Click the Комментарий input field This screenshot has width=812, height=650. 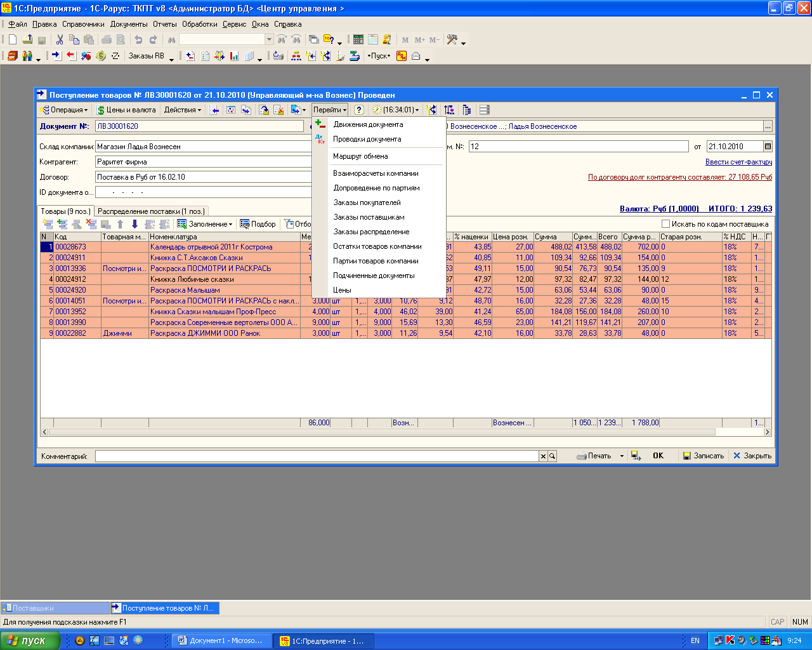pyautogui.click(x=317, y=456)
